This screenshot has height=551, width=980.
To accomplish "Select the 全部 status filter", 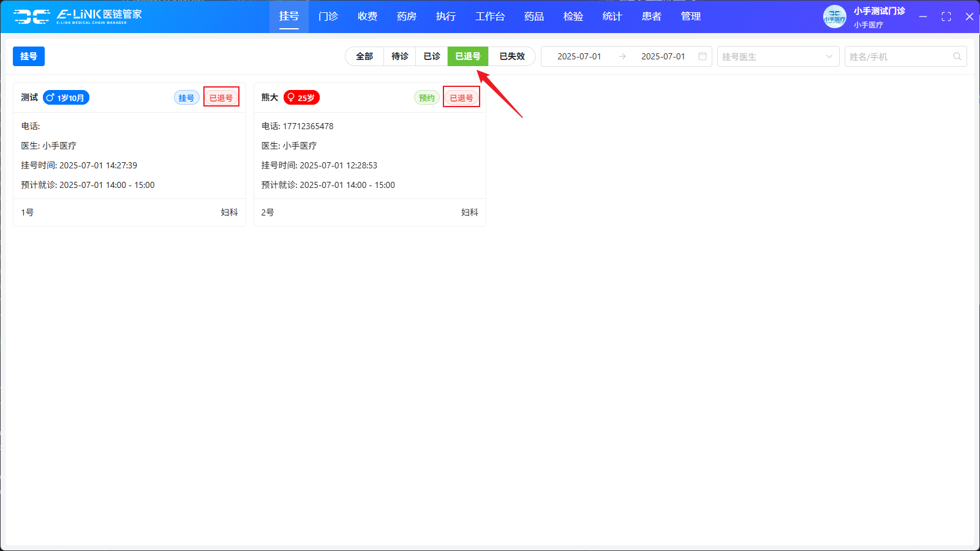I will click(x=364, y=56).
